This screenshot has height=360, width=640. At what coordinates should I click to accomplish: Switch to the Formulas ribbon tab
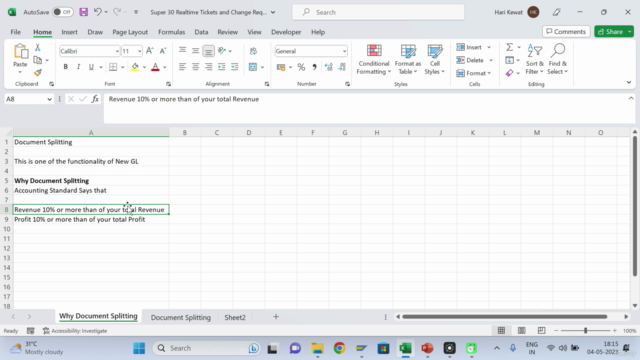click(x=171, y=32)
